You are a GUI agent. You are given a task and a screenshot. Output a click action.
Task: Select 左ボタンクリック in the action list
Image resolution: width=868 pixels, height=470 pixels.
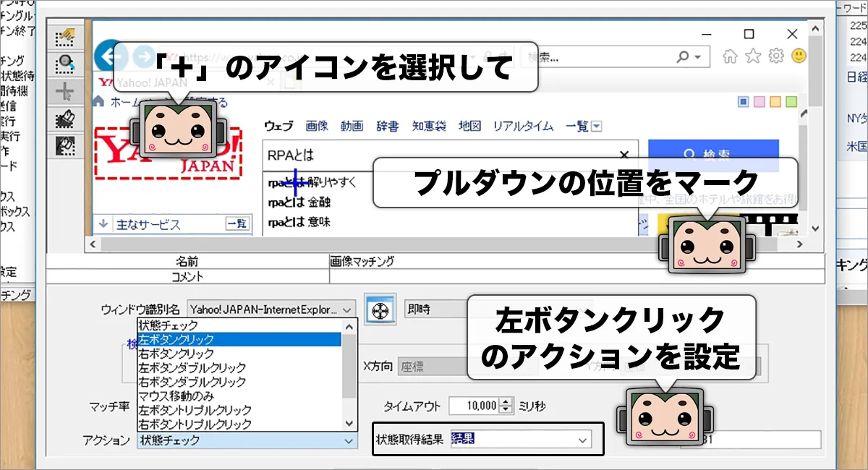(x=239, y=339)
